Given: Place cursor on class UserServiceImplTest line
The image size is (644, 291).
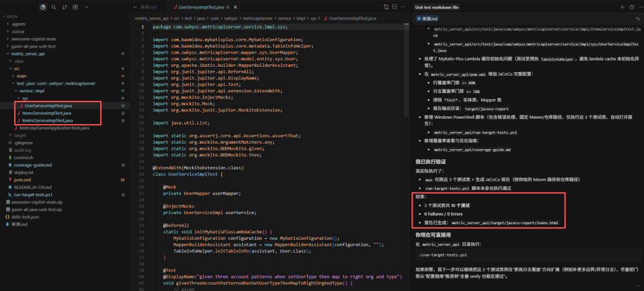Looking at the screenshot, I should [x=187, y=174].
